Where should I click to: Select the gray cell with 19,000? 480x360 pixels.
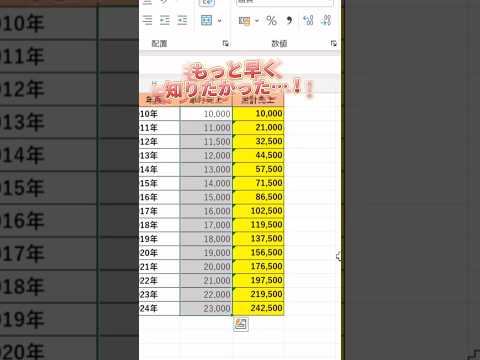coord(206,253)
